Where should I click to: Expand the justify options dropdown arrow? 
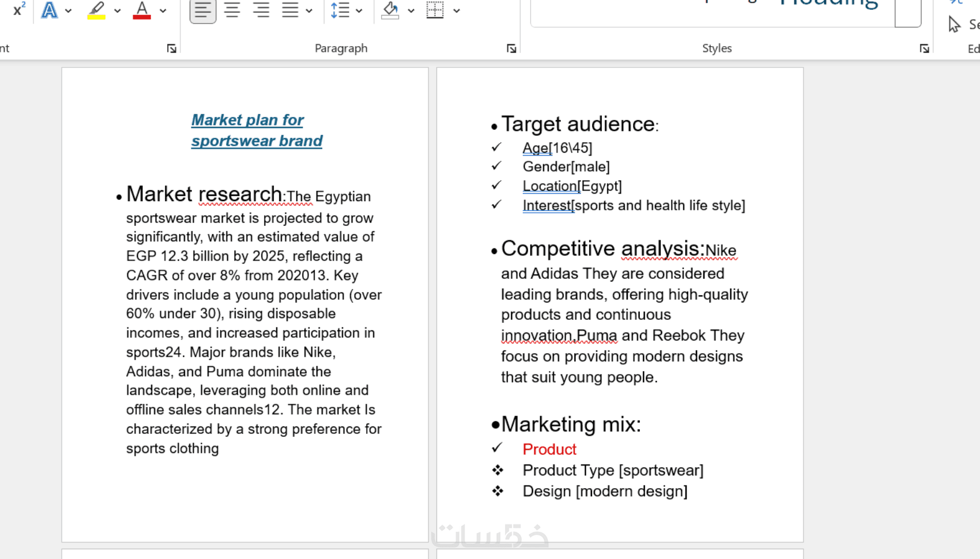coord(309,10)
